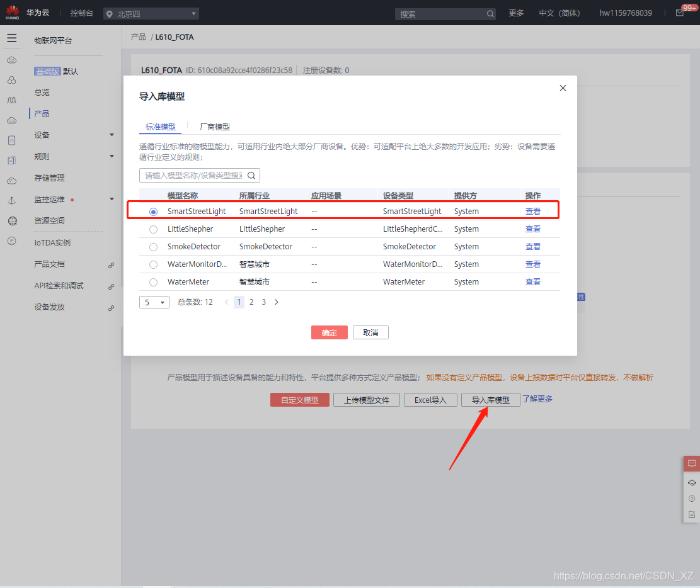Select the WaterMeter radio button
The width and height of the screenshot is (700, 588).
tap(153, 282)
